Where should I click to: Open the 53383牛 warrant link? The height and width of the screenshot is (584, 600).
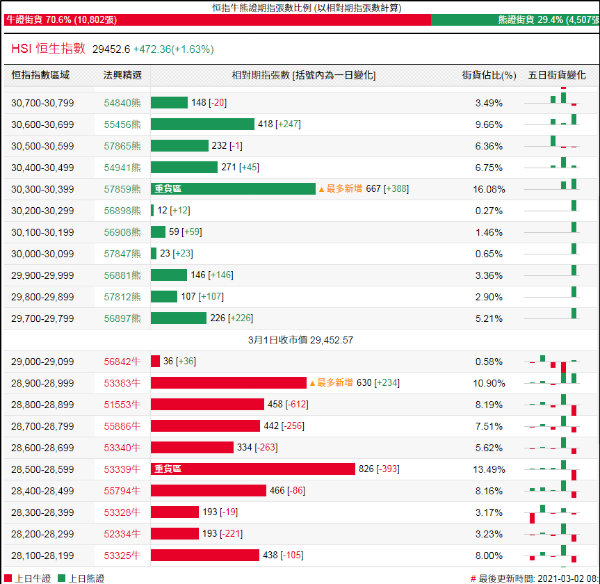[122, 383]
